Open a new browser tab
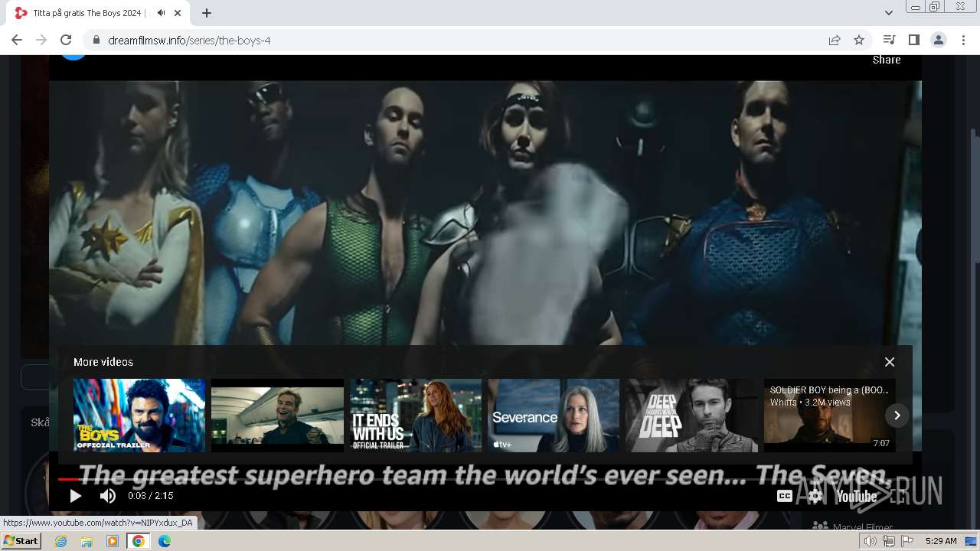The height and width of the screenshot is (551, 980). click(207, 13)
